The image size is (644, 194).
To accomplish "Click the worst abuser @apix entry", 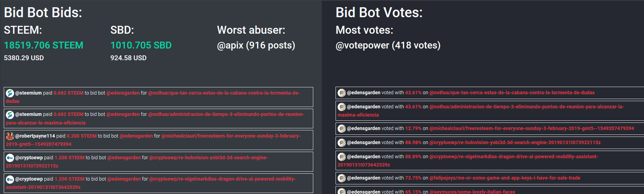I will coord(256,45).
